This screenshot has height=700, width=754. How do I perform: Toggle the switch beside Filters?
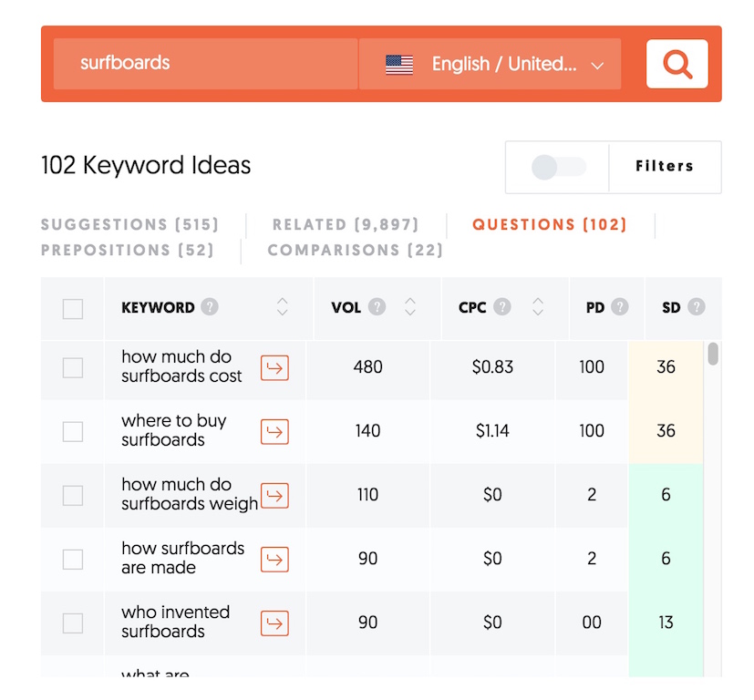coord(558,168)
